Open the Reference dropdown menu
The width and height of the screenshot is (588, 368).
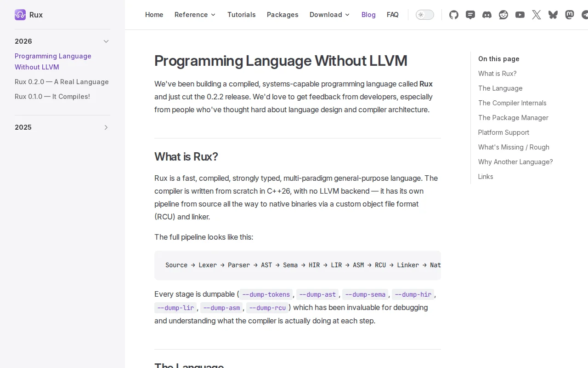pyautogui.click(x=195, y=15)
